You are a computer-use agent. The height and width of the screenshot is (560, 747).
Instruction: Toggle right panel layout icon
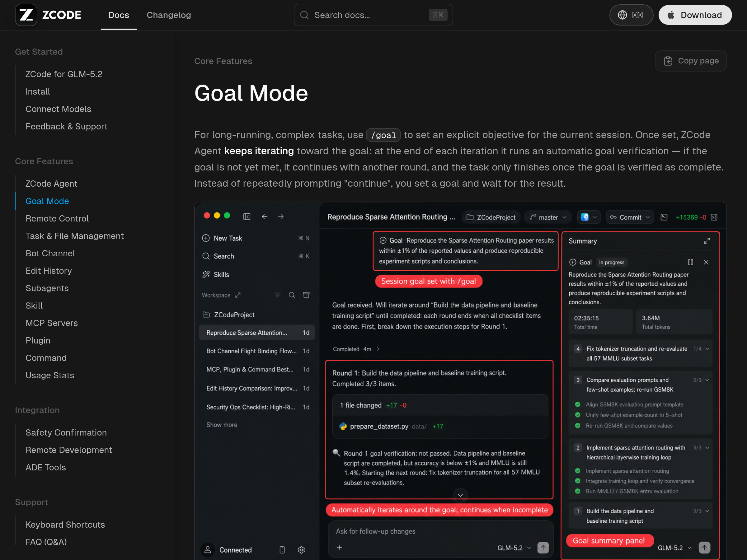click(714, 217)
